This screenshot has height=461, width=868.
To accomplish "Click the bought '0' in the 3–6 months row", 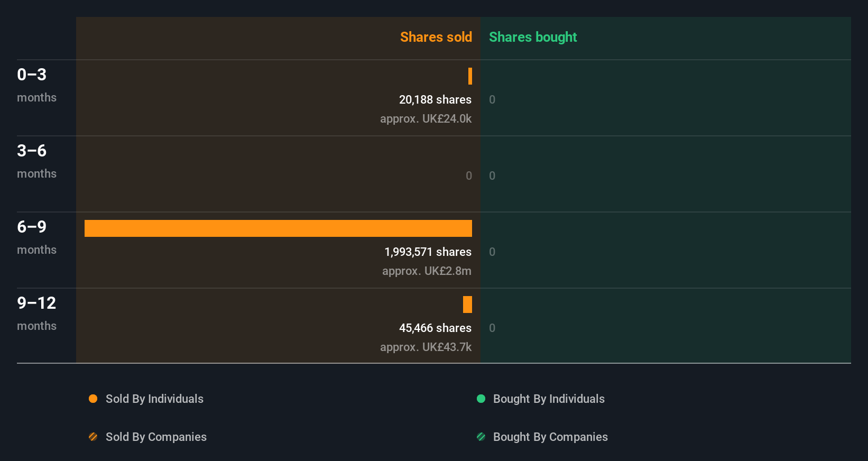I will click(x=492, y=176).
